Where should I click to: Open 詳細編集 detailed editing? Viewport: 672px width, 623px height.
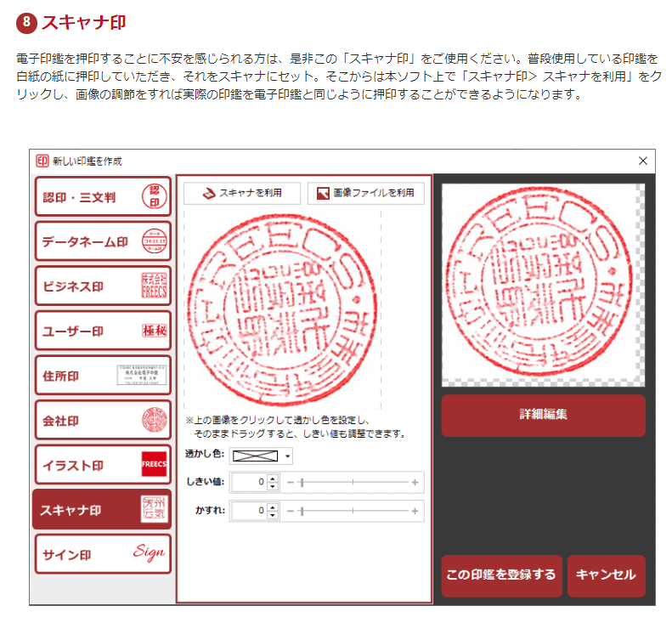tap(543, 416)
